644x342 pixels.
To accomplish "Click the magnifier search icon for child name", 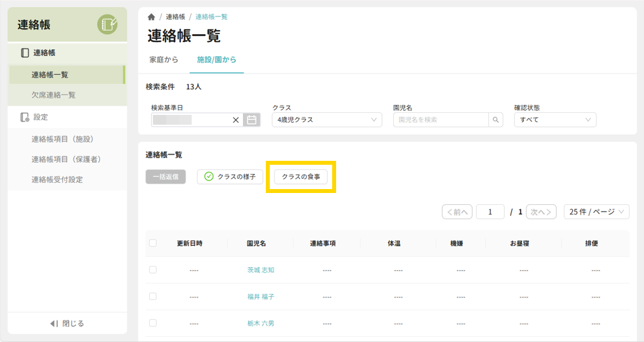I will [x=497, y=120].
